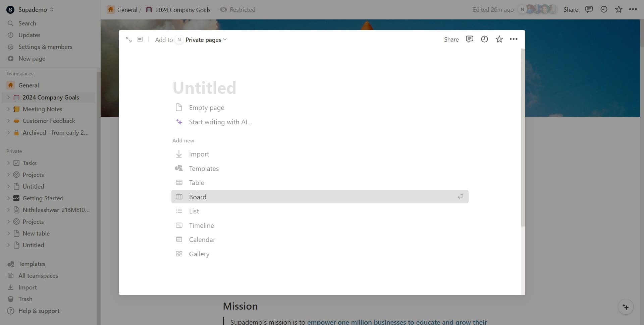Screen dimensions: 644x325
Task: Click the Untitled title field
Action: 204,88
